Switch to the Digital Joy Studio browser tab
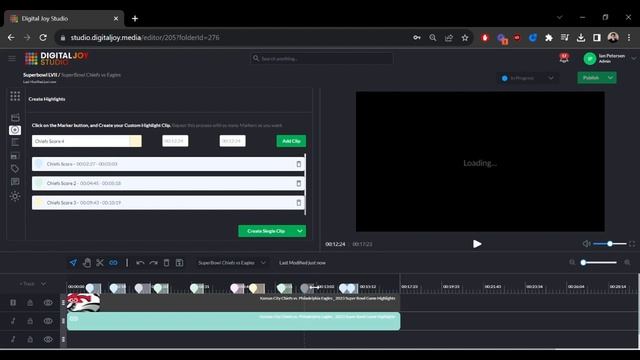 coord(64,18)
